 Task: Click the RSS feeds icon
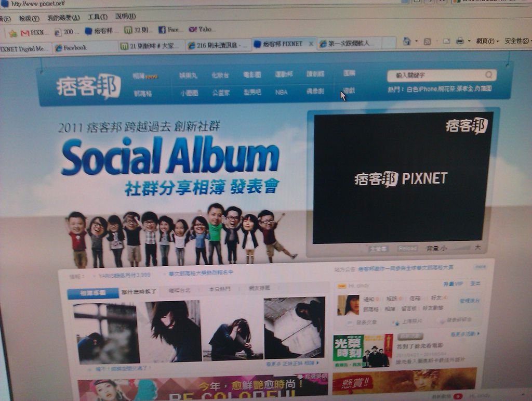[427, 42]
